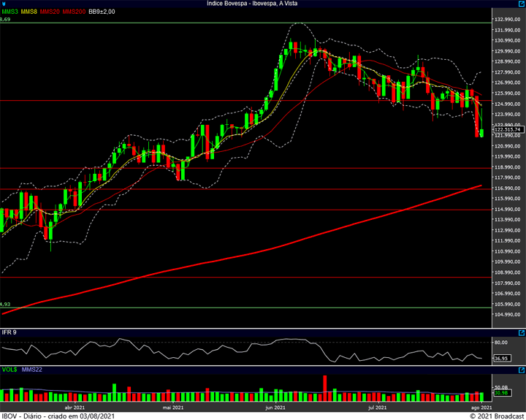526x420 pixels.
Task: Pop out the VOL$ volume panel
Action: 522,370
